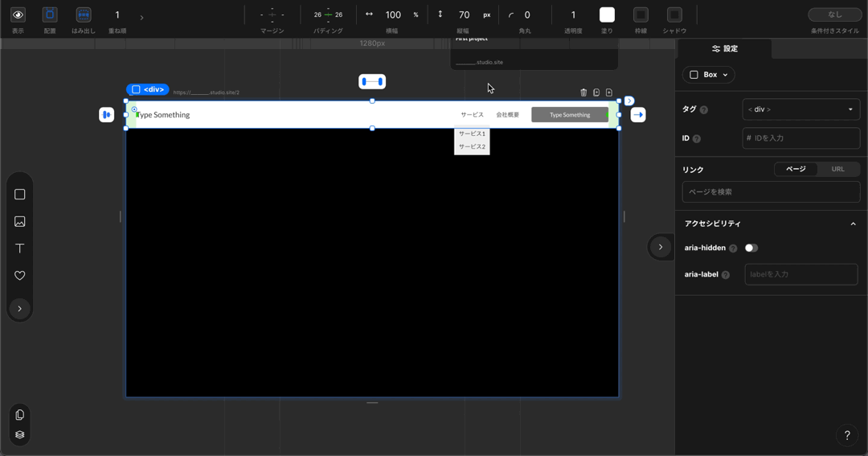
Task: Click the 角丸 corner radius icon
Action: point(511,15)
